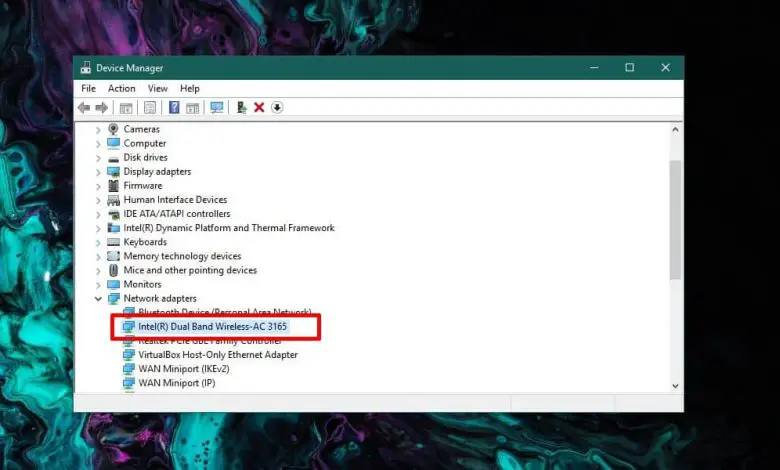Scan for hardware changes via monitor icon
The width and height of the screenshot is (780, 470).
[217, 107]
